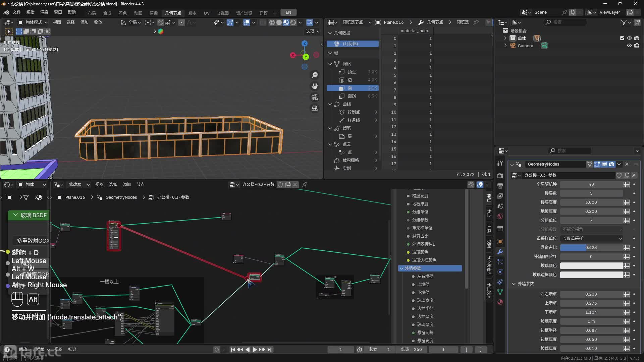Image resolution: width=644 pixels, height=362 pixels.
Task: Toggle camera view icon in viewport
Action: point(315,97)
